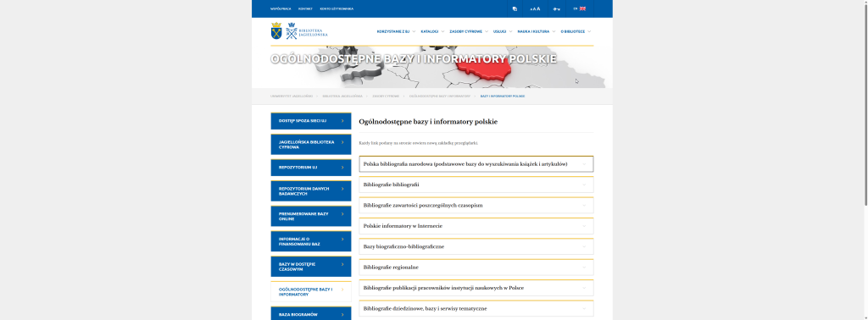The height and width of the screenshot is (320, 868).
Task: Click the key login icon
Action: (556, 8)
